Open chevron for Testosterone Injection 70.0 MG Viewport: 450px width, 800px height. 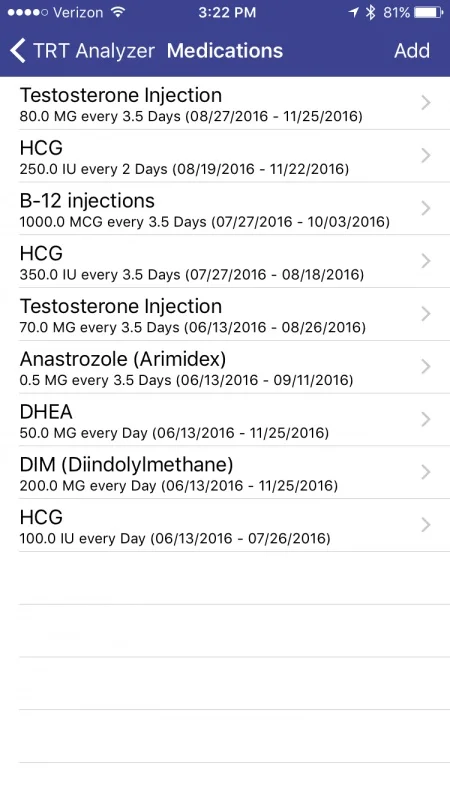point(426,314)
